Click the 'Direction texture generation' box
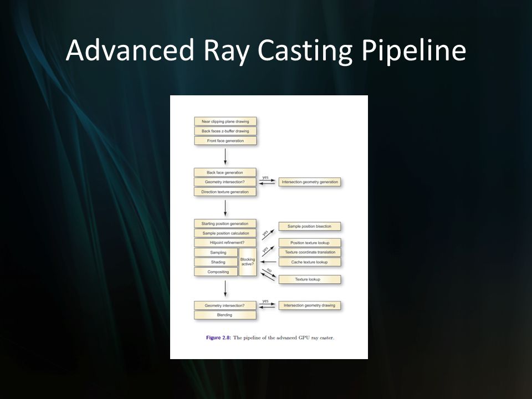532x399 pixels. point(225,192)
